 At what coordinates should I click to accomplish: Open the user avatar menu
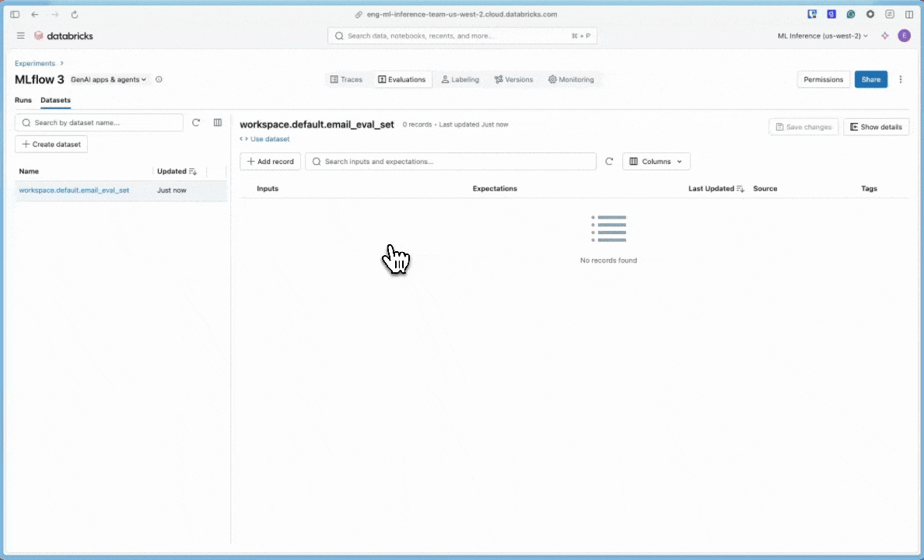904,36
